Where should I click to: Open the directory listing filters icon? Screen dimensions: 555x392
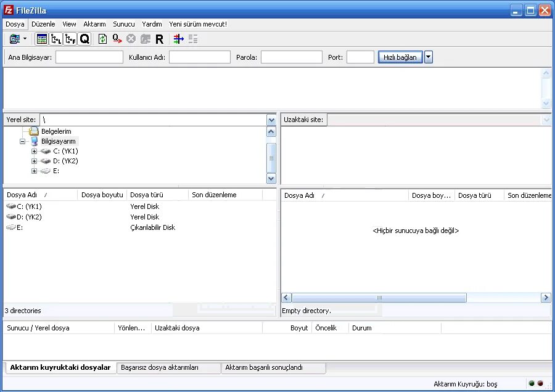pyautogui.click(x=178, y=39)
